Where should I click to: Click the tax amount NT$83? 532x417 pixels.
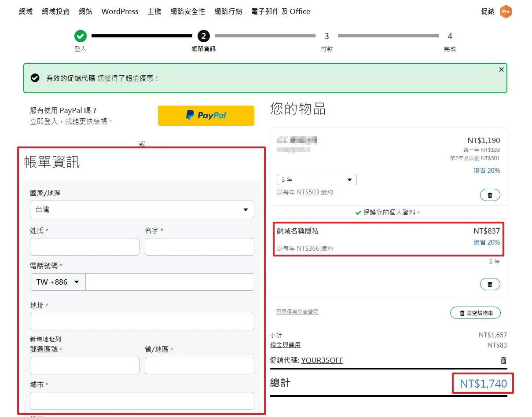pos(497,345)
